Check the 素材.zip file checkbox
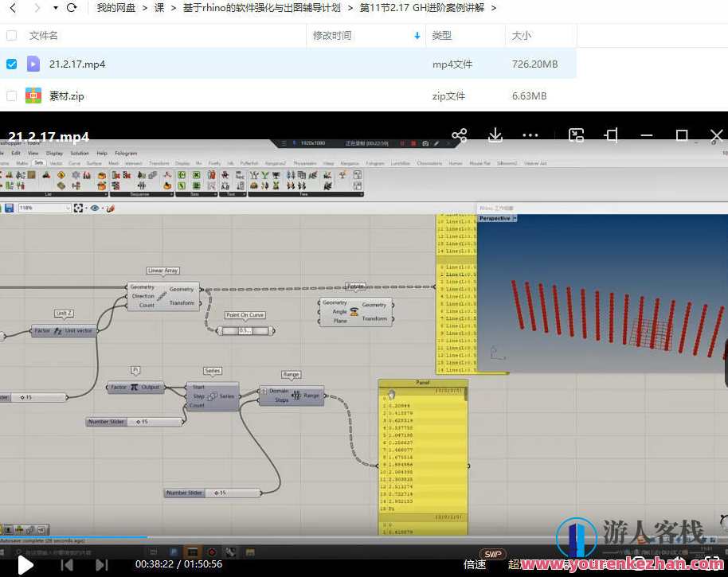Image resolution: width=728 pixels, height=577 pixels. coord(11,96)
